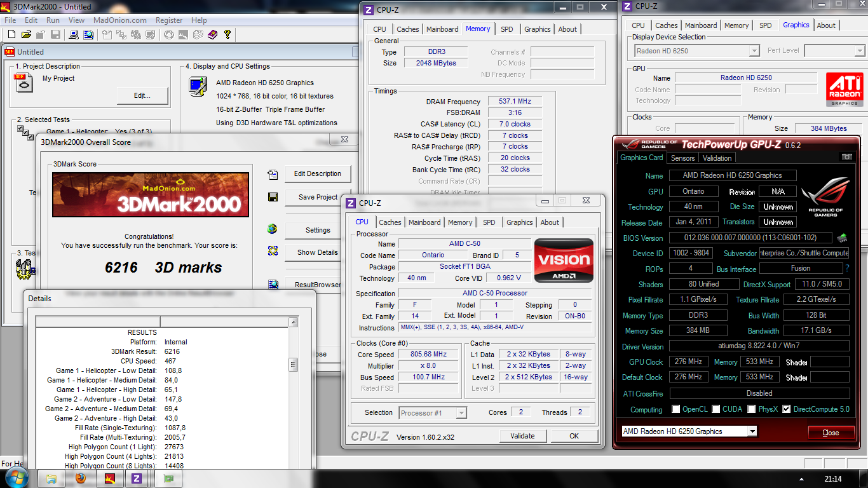This screenshot has height=488, width=868.
Task: Click the globe icon beside Settings
Action: 273,229
